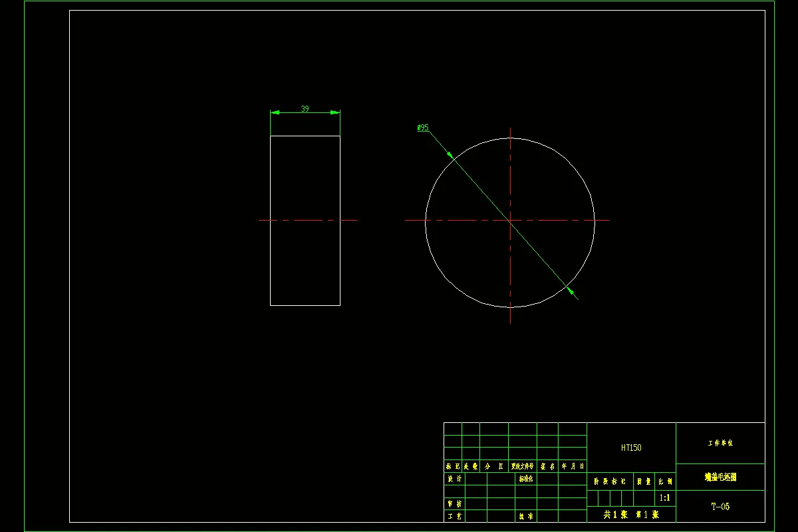The height and width of the screenshot is (532, 798).
Task: Select the 分区 header cell
Action: point(493,467)
